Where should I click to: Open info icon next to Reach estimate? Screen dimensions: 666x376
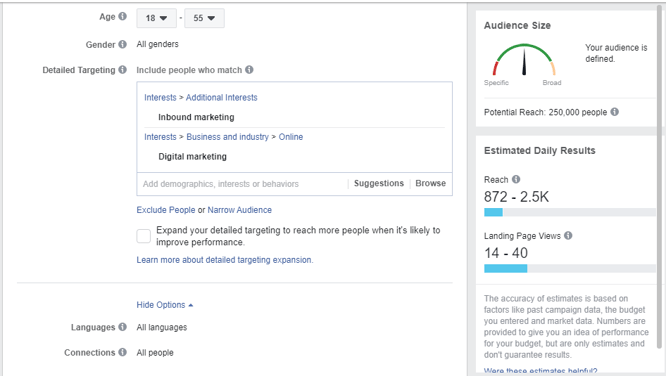tap(516, 179)
